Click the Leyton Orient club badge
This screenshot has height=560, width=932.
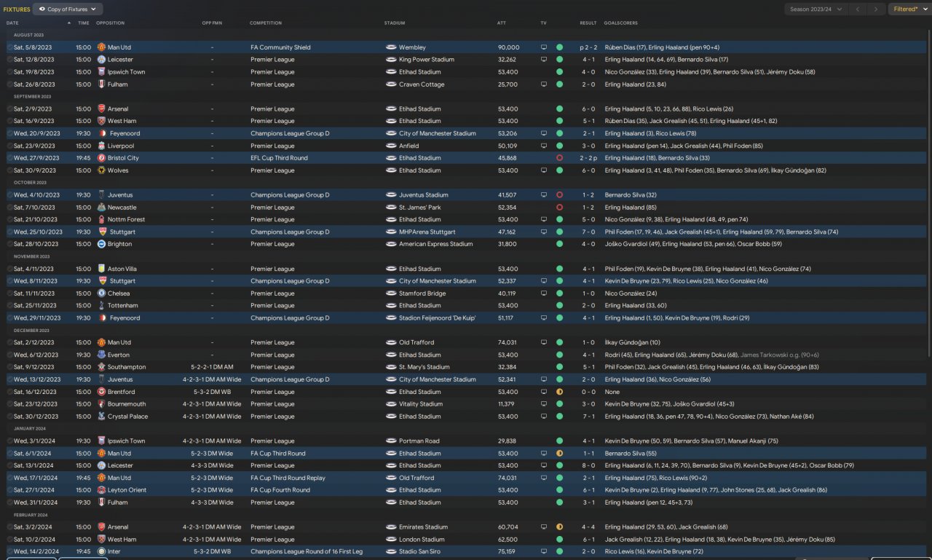tap(100, 490)
